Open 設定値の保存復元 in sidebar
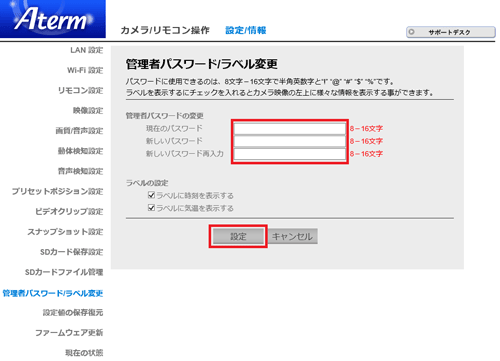Screen dimensions: 500x361 pyautogui.click(x=73, y=312)
